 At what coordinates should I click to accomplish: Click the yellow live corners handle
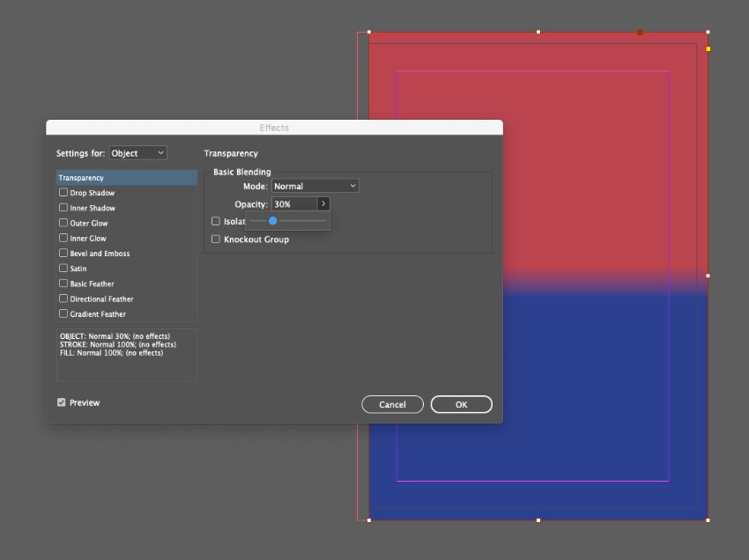(x=708, y=48)
